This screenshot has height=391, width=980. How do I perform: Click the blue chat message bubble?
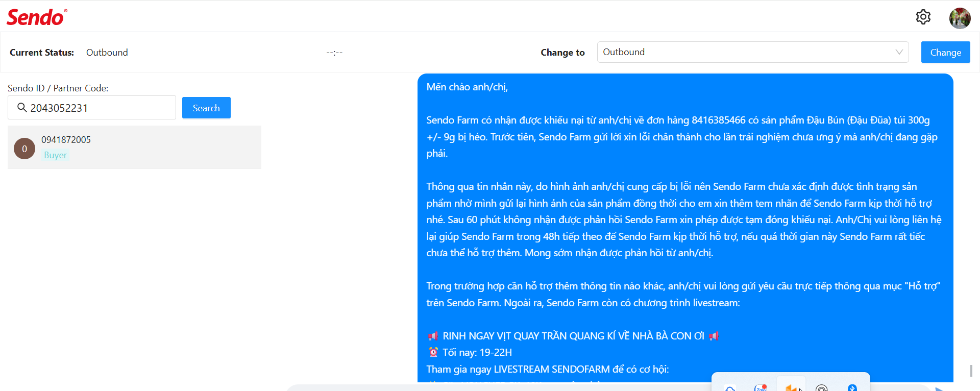coord(685,228)
